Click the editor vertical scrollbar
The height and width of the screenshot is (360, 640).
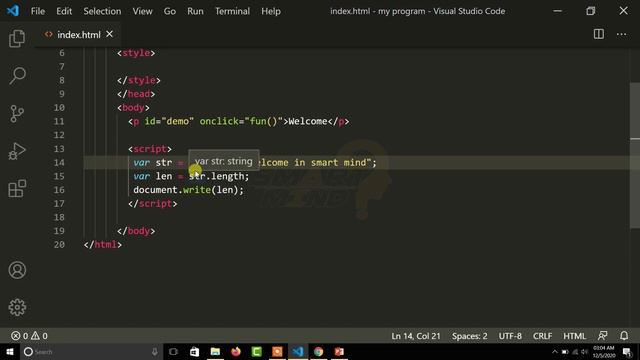point(635,155)
